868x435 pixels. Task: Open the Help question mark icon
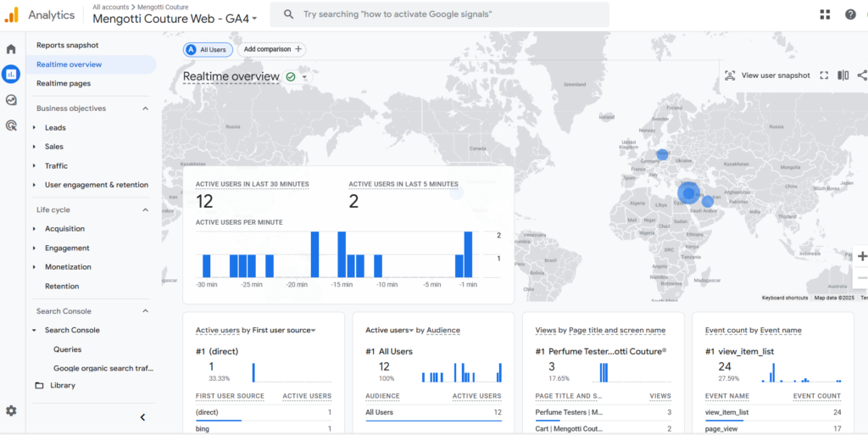(x=850, y=15)
